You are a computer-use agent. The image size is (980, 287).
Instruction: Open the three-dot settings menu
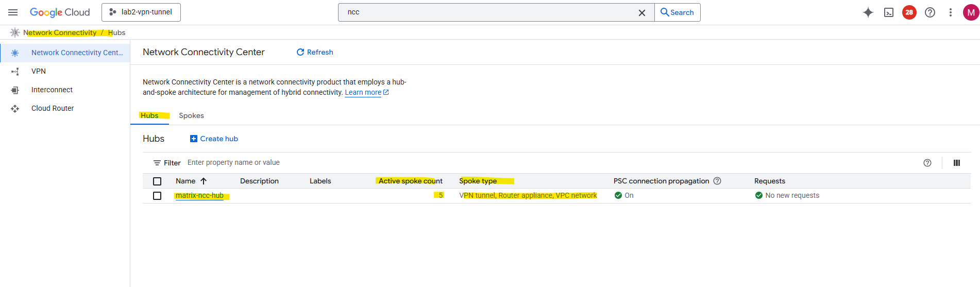point(951,12)
